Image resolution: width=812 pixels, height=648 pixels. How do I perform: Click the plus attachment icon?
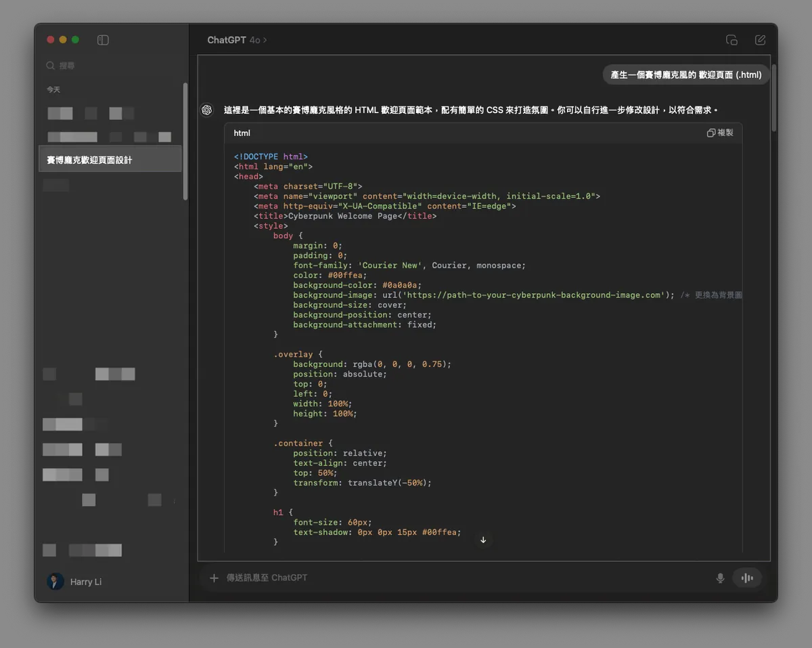click(214, 578)
